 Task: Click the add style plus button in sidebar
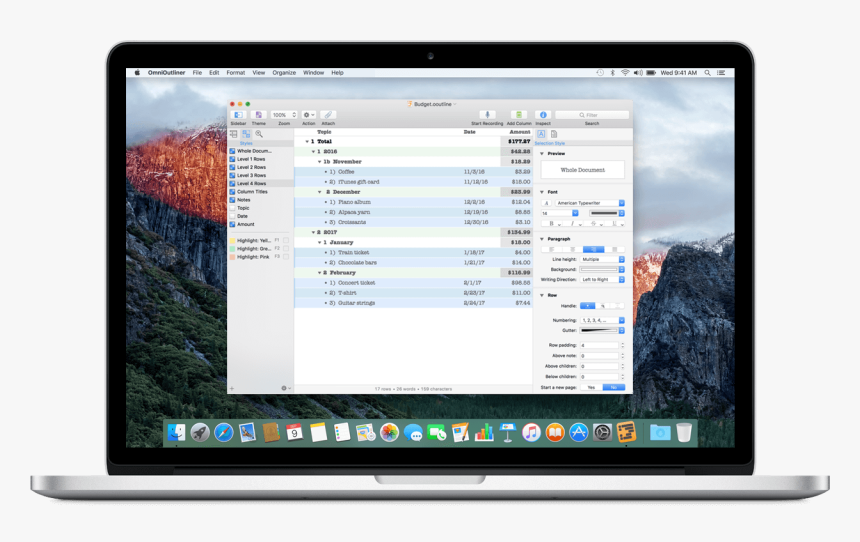coord(232,388)
